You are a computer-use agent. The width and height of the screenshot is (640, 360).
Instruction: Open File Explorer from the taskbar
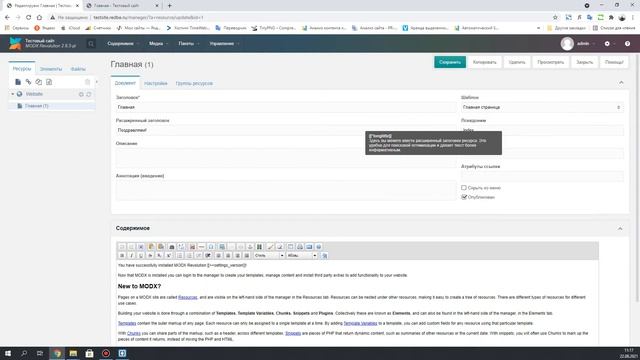73,353
